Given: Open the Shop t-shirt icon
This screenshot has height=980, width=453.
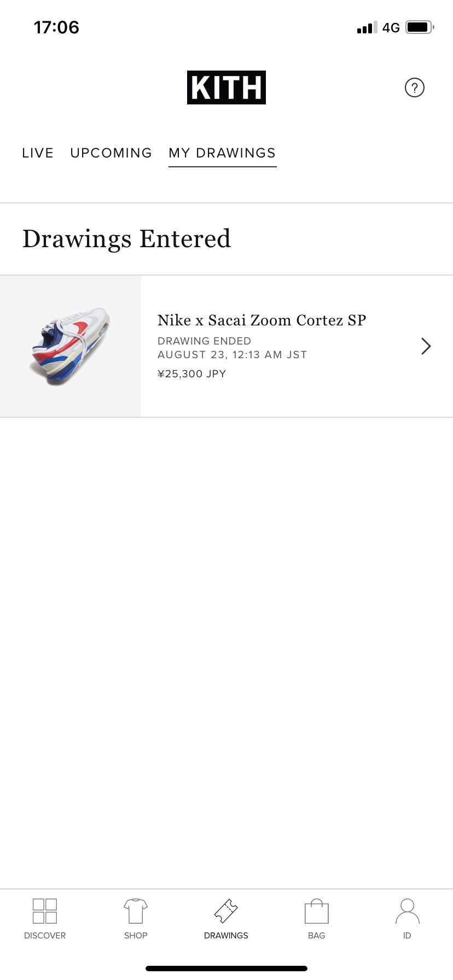Looking at the screenshot, I should click(136, 911).
